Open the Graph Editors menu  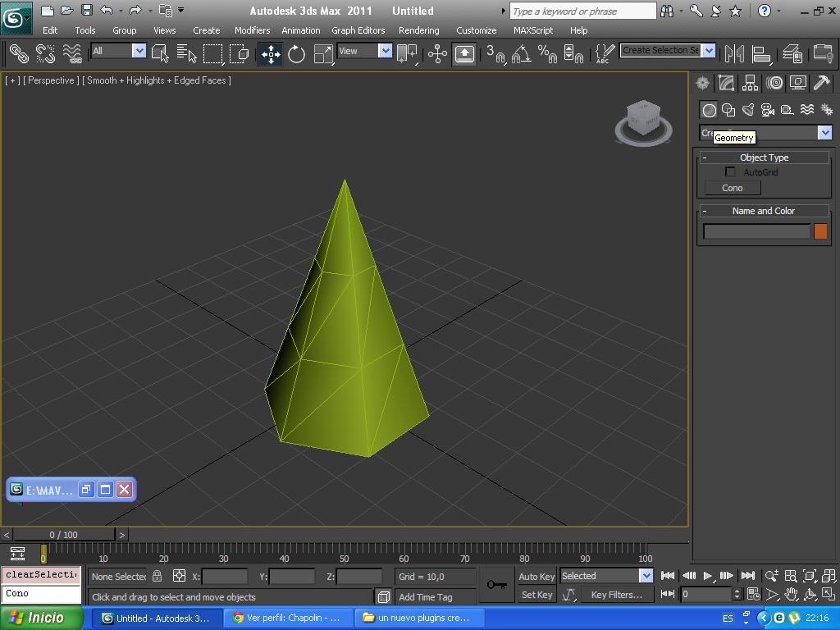[358, 30]
